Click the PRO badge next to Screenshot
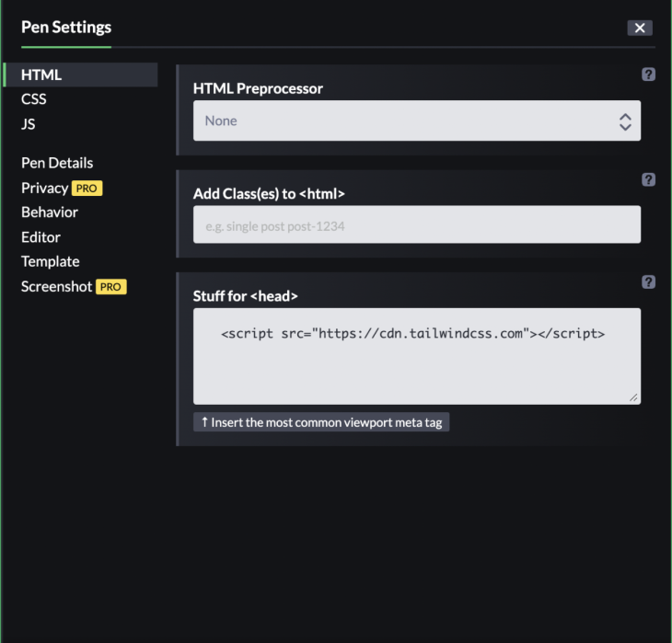The width and height of the screenshot is (672, 643). 111,287
